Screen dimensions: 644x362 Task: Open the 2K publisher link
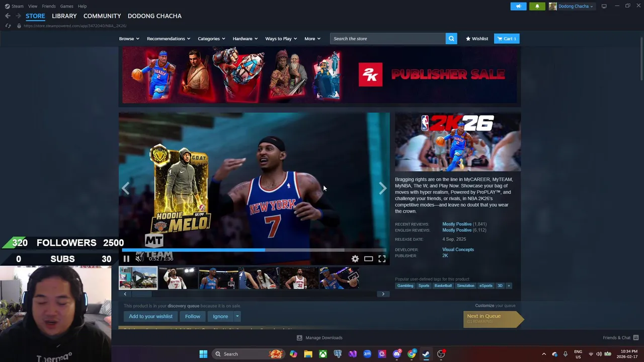445,256
